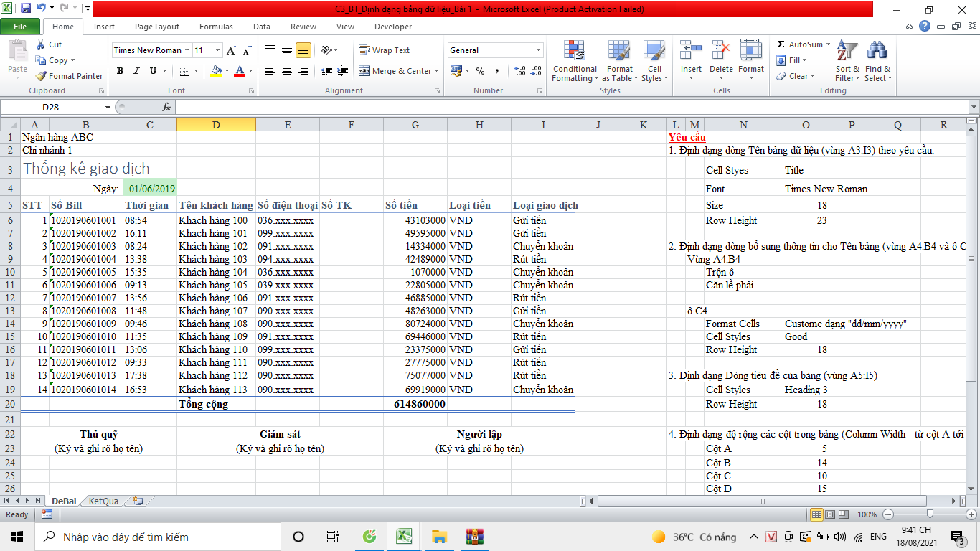
Task: Open the font name dropdown
Action: [187, 50]
